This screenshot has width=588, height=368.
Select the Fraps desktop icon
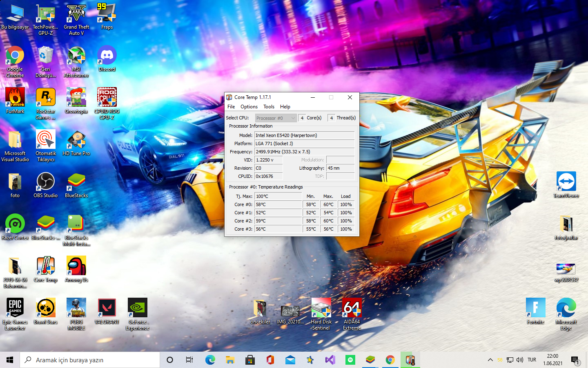tap(107, 17)
